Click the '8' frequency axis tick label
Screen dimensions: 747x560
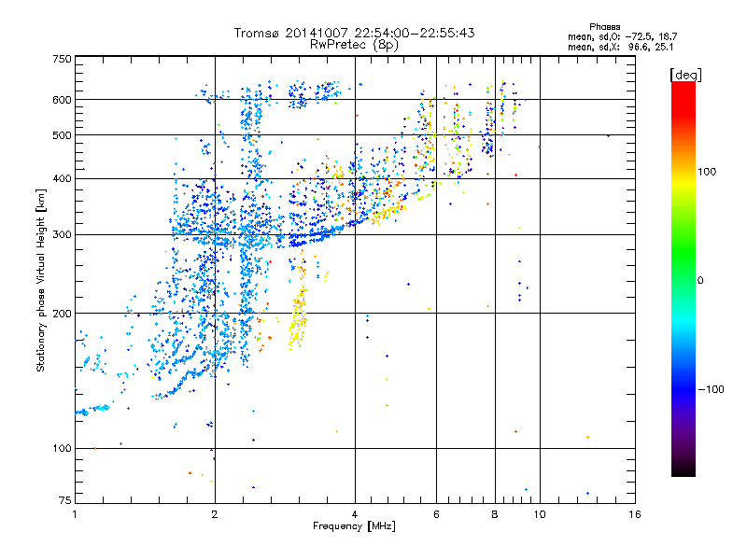pos(495,514)
